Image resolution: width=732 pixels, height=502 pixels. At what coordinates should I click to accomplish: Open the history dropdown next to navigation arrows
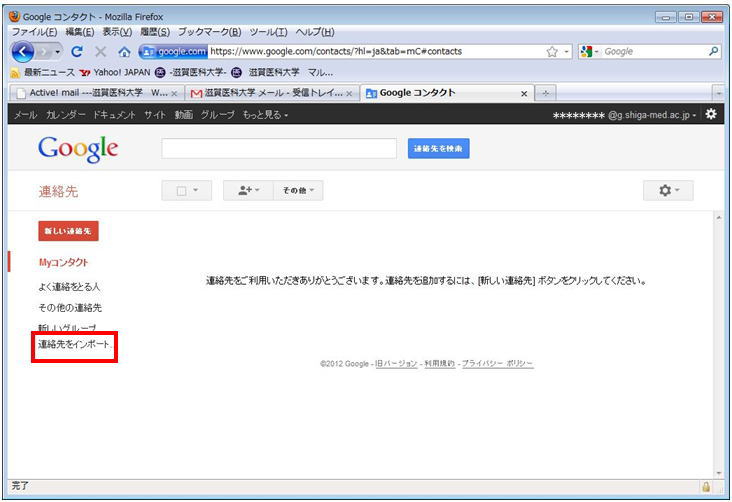point(57,51)
